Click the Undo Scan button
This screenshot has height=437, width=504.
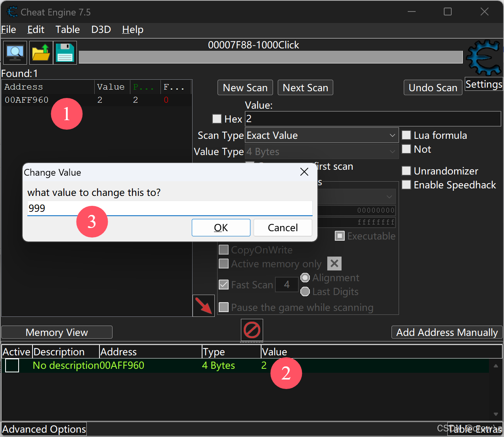click(433, 87)
